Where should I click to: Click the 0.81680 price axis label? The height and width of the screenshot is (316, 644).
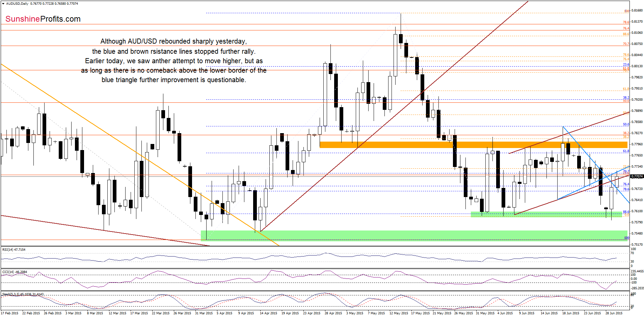coord(637,10)
